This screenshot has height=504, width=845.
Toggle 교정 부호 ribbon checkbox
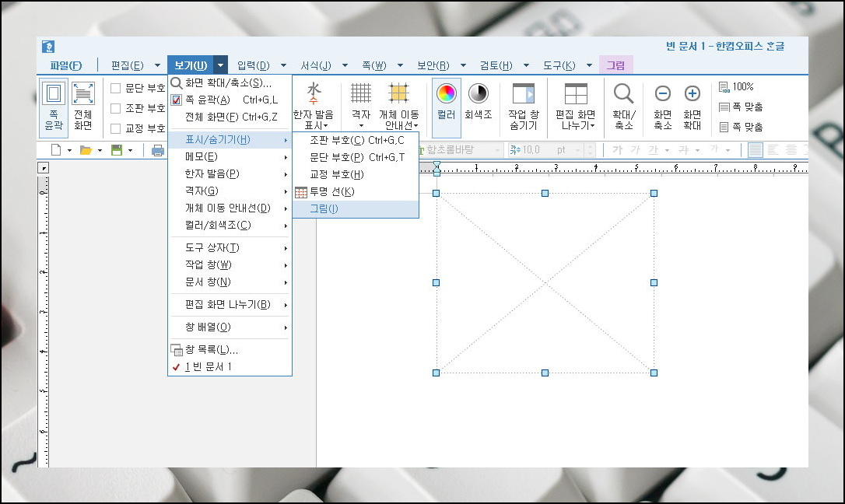click(115, 128)
